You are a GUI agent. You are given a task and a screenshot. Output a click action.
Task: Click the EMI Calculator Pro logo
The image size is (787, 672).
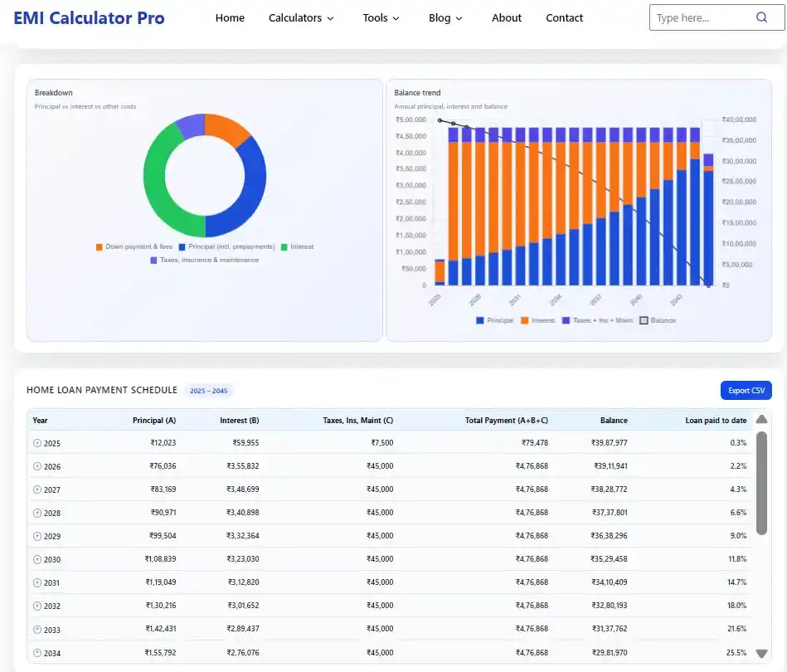click(89, 17)
